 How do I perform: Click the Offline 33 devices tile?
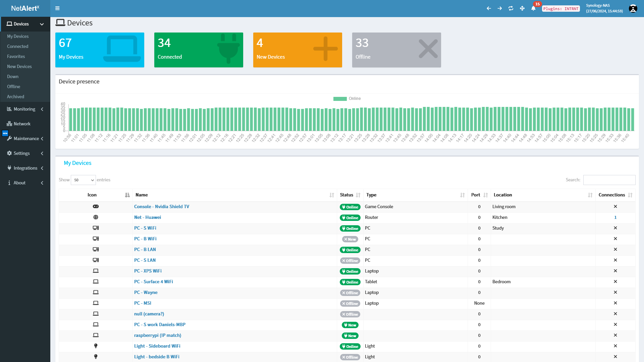(396, 50)
